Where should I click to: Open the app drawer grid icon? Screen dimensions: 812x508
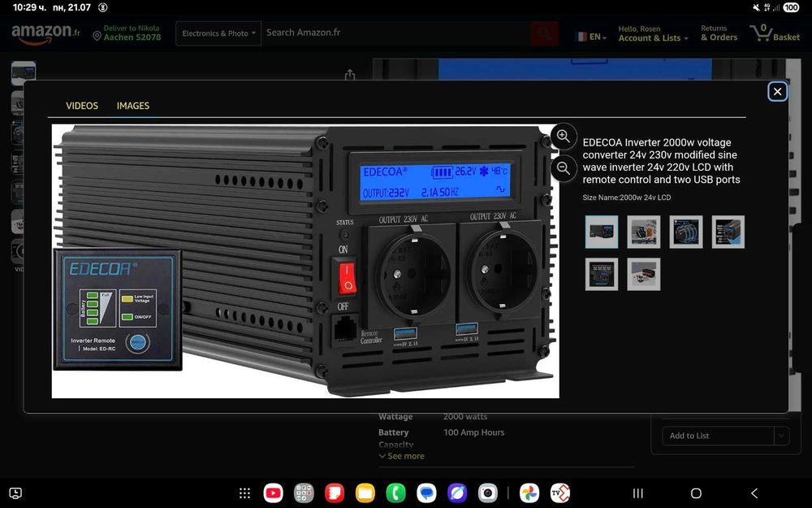click(244, 493)
